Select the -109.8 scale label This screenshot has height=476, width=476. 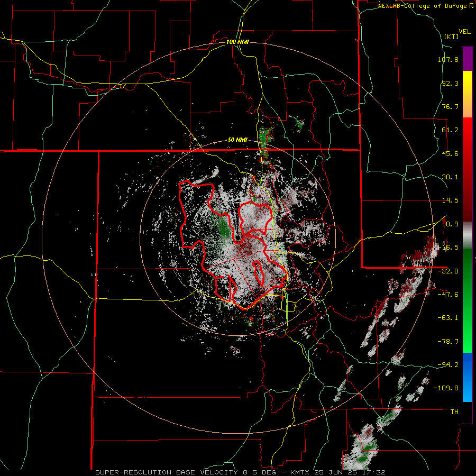point(446,388)
